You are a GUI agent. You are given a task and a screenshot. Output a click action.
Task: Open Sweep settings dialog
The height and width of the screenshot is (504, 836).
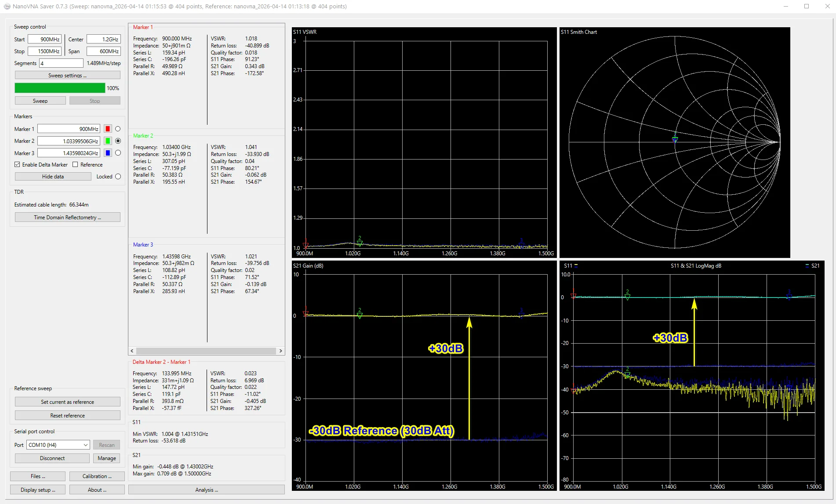coord(68,76)
